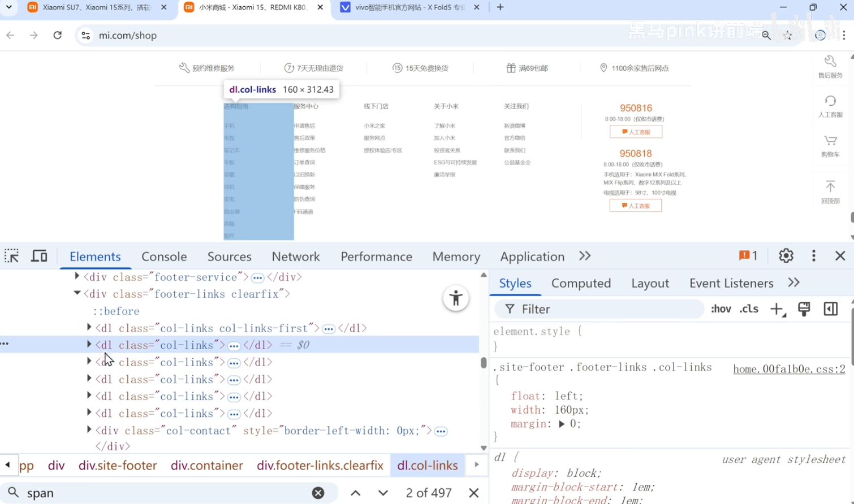View site information icon in address bar

(x=85, y=35)
